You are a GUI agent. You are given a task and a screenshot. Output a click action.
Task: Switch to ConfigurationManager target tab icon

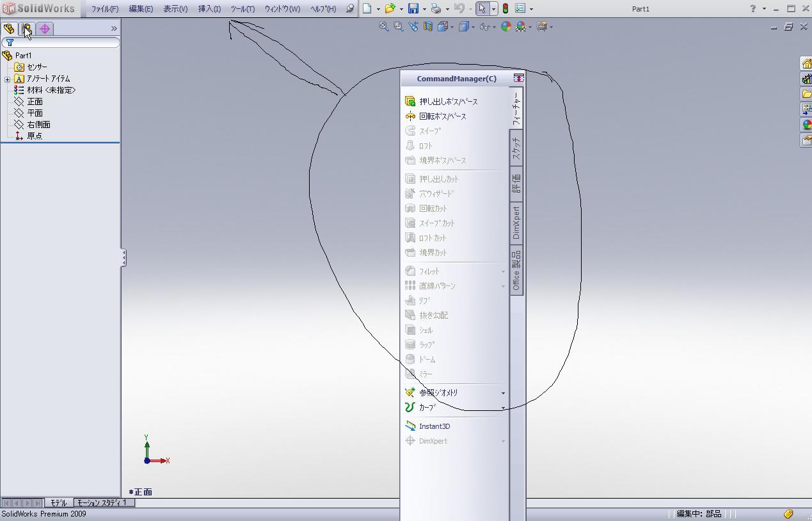tap(45, 29)
